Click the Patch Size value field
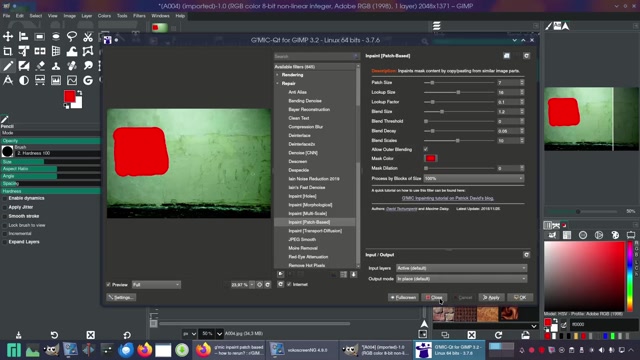640x360 pixels. (508, 82)
